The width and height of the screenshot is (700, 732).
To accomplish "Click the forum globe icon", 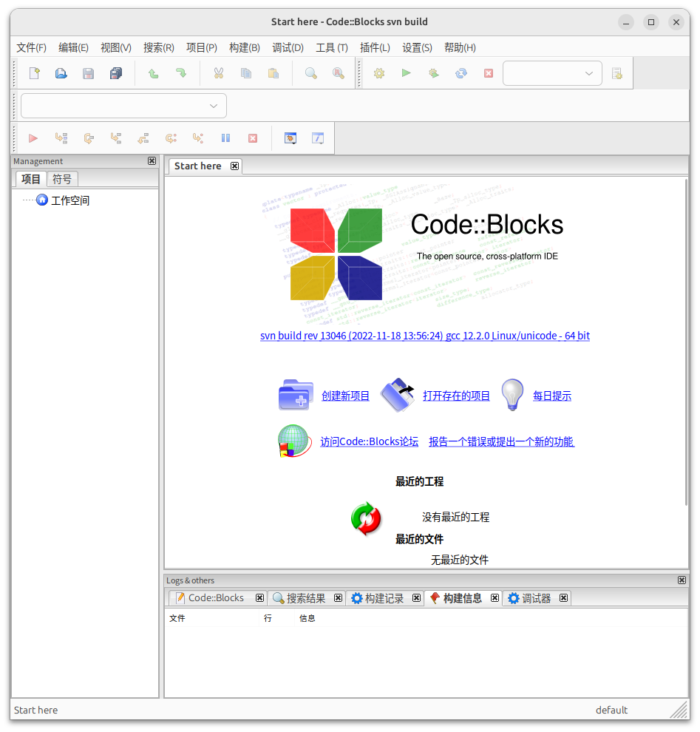I will (x=294, y=441).
